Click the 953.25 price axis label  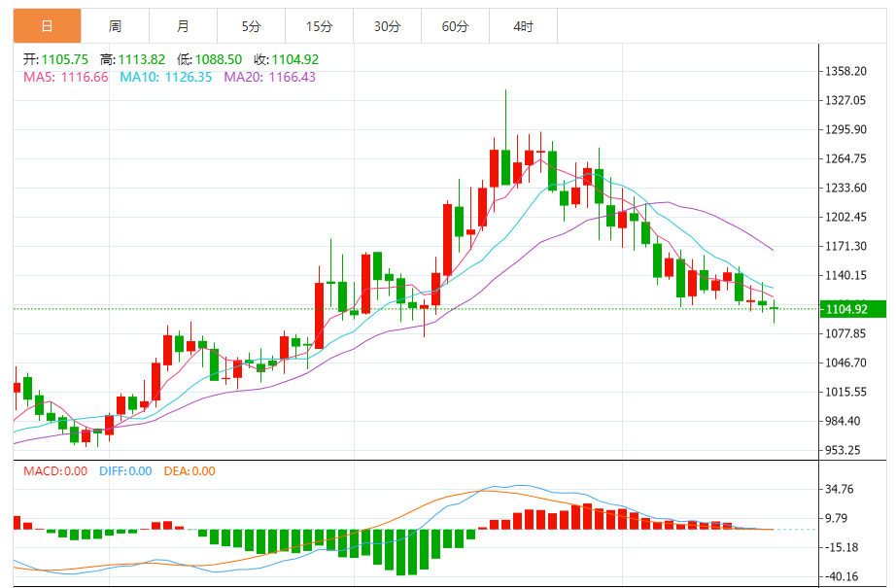click(845, 450)
